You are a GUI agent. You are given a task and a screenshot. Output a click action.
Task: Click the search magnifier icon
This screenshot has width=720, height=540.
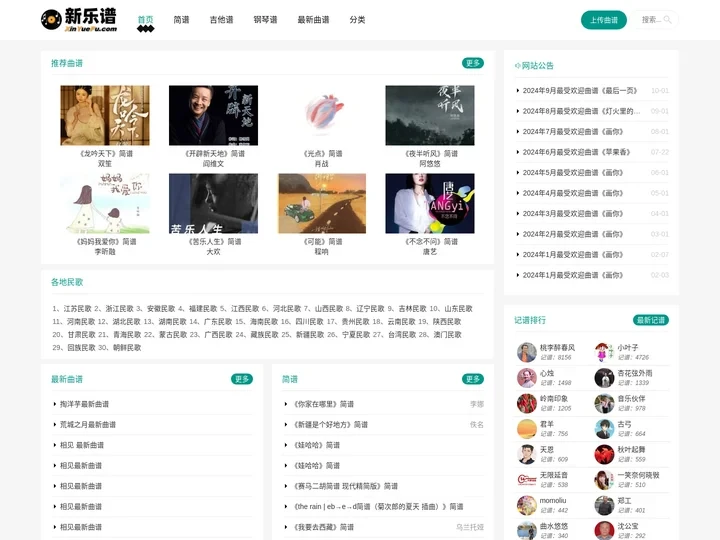pyautogui.click(x=667, y=20)
